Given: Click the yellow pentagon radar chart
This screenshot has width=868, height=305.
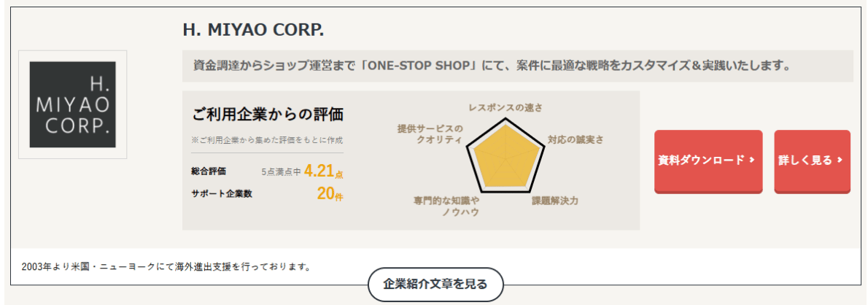Looking at the screenshot, I should tap(505, 158).
